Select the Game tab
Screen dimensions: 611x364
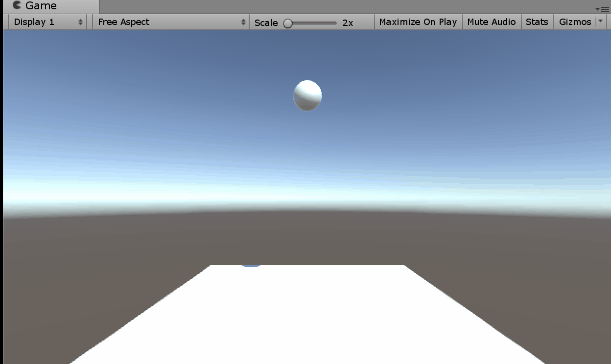point(41,6)
